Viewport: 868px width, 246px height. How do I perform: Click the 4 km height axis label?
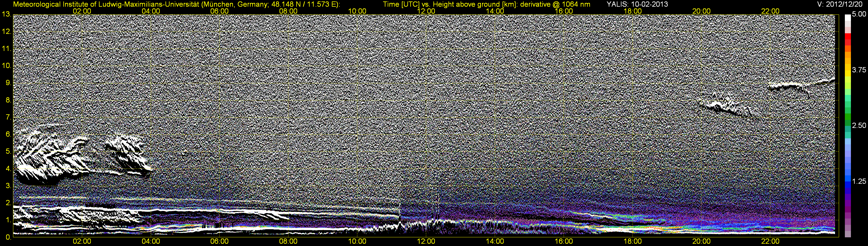pos(8,169)
